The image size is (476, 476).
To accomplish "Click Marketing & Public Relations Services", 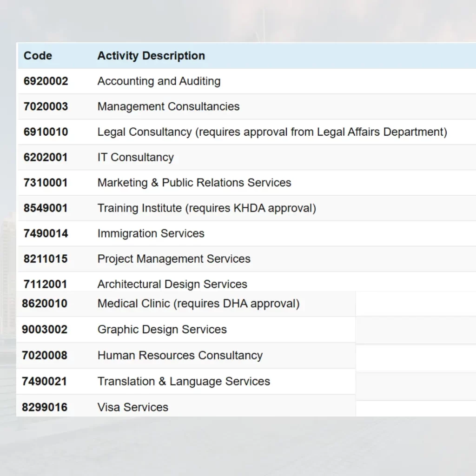I will coord(194,183).
